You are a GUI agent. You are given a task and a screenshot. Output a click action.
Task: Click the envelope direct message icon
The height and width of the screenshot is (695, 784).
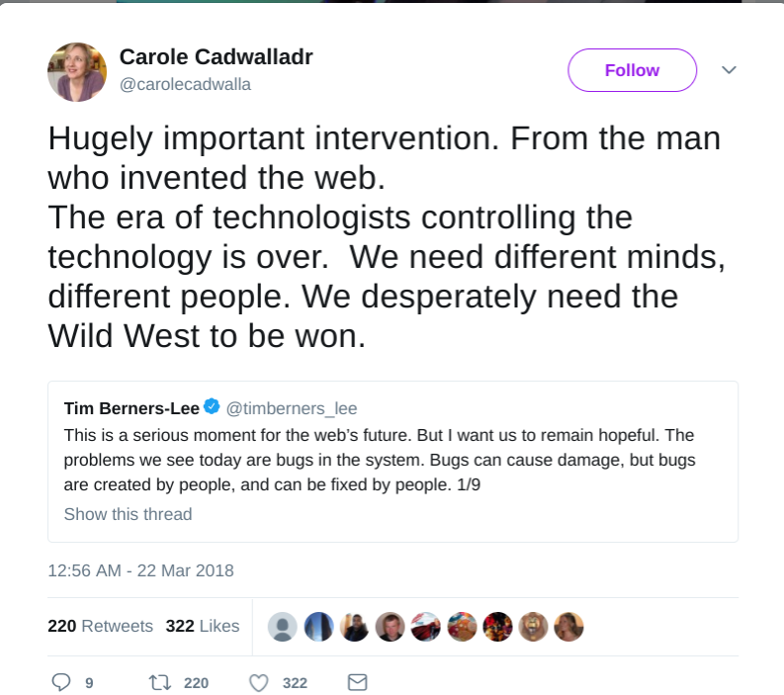click(x=357, y=682)
